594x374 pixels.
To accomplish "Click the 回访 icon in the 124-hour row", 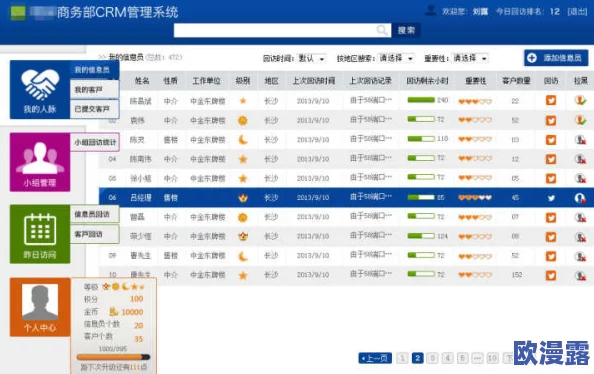I will [x=551, y=236].
